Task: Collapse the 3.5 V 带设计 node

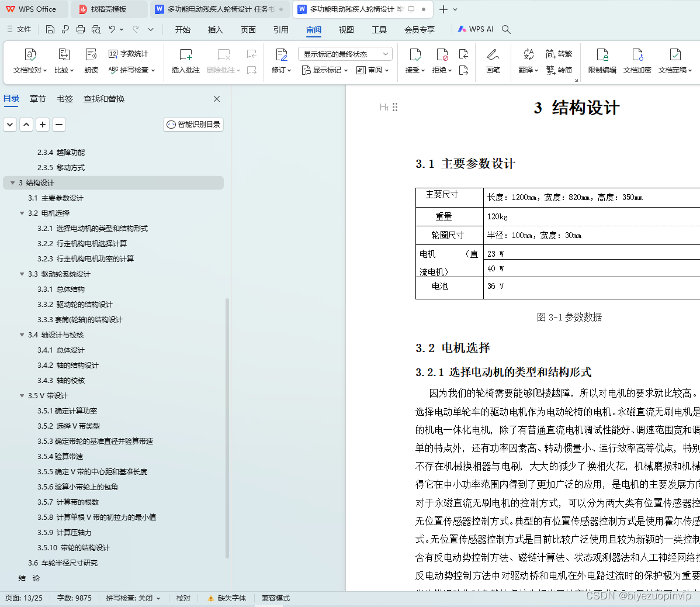Action: click(22, 395)
